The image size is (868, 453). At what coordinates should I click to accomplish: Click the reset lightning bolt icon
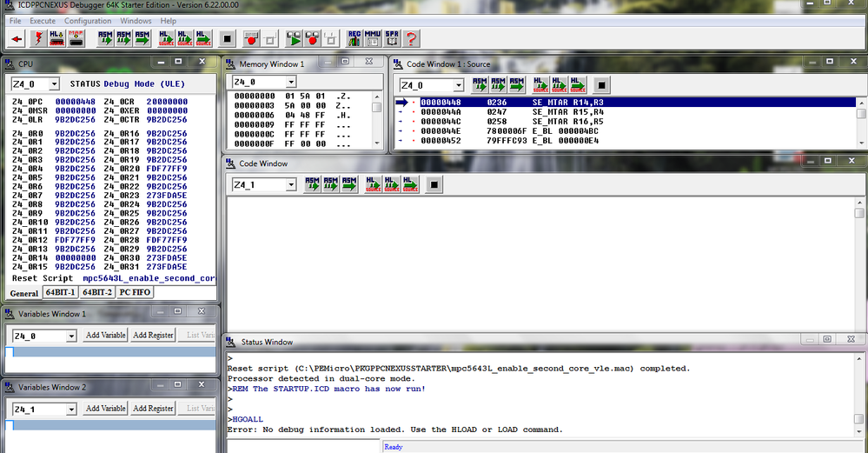[x=38, y=39]
